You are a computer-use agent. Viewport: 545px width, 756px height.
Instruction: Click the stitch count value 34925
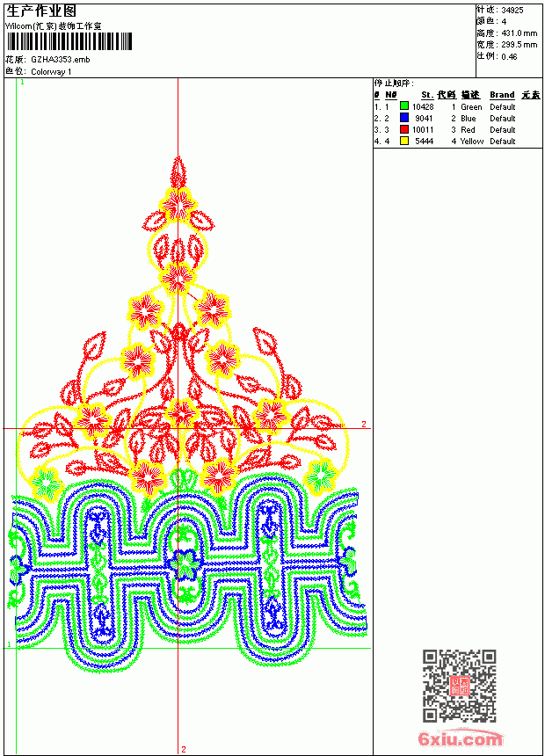(x=512, y=11)
